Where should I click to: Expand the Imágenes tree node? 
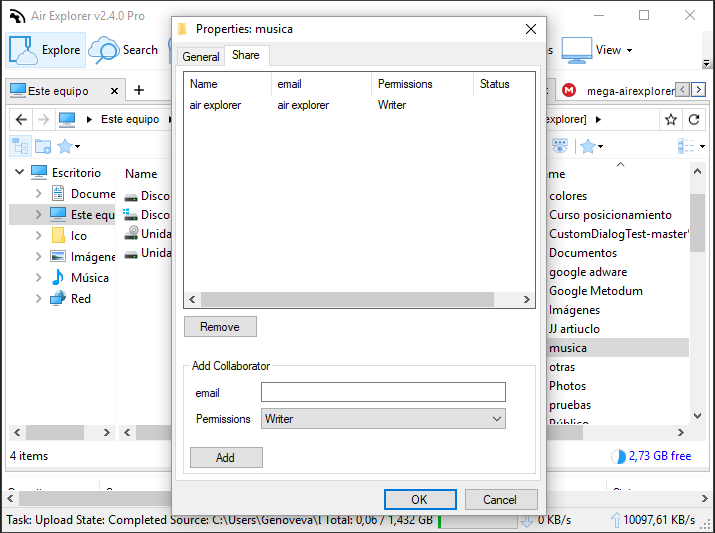tap(38, 256)
